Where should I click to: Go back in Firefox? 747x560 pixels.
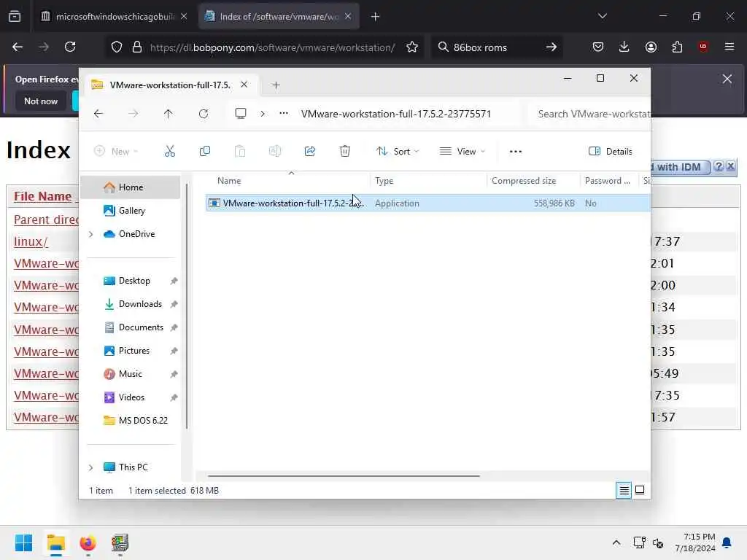18,47
